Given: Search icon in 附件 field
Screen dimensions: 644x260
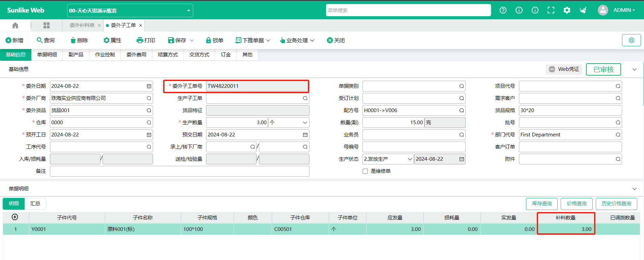Looking at the screenshot, I should click(x=618, y=159).
